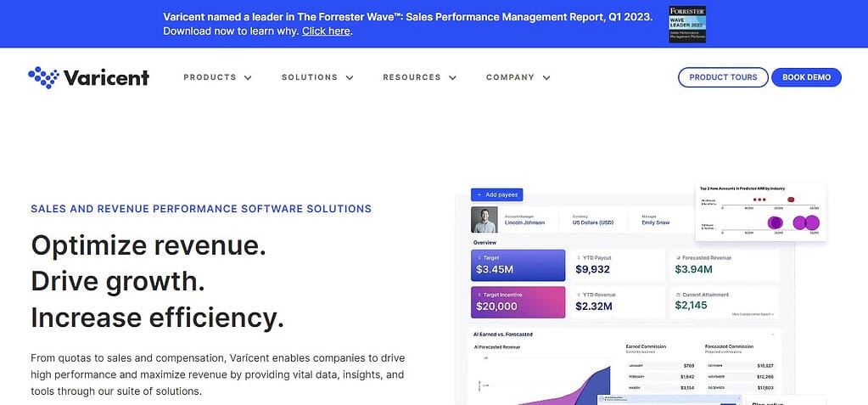Click the 'Add payees' button in dashboard
Screen dimensions: 868x405
point(496,195)
